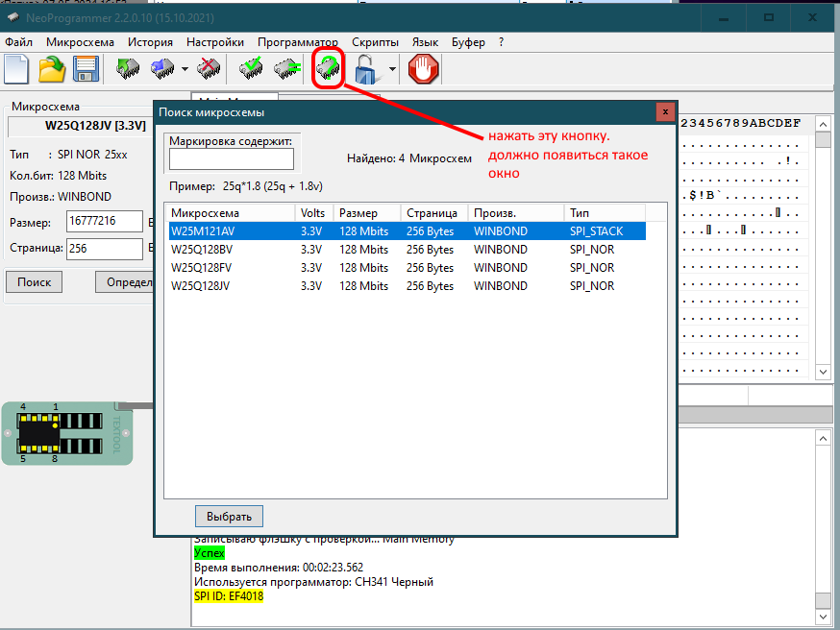Click the Используется программатор: CH341 log line
This screenshot has width=840, height=630.
point(314,582)
